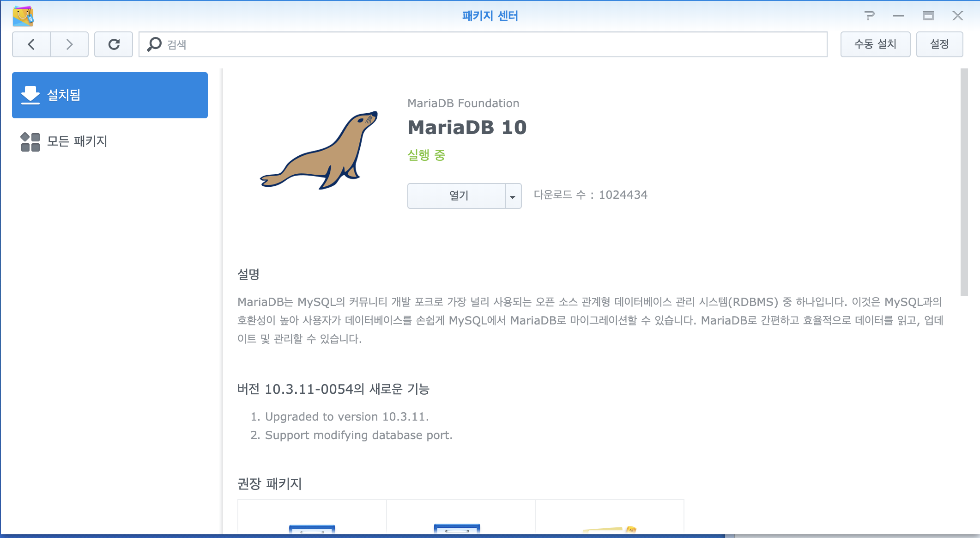Click the refresh icon button
Screen dimensions: 980x538
114,44
